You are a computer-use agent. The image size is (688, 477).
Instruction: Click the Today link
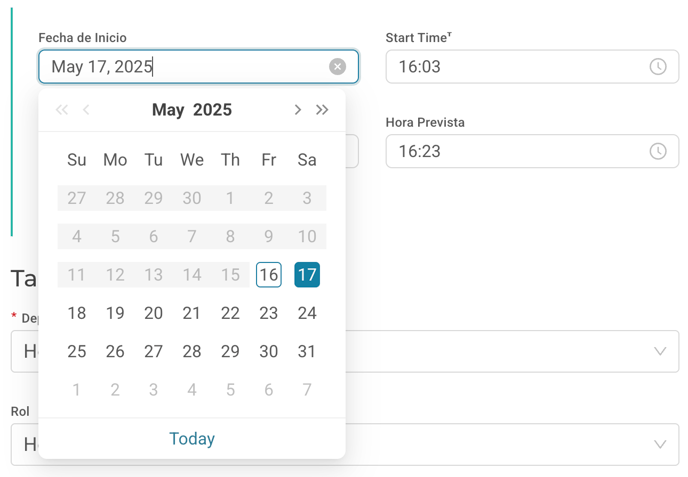192,438
